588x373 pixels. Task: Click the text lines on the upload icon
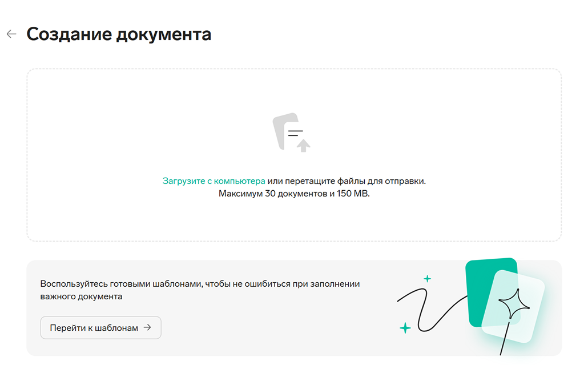(295, 133)
